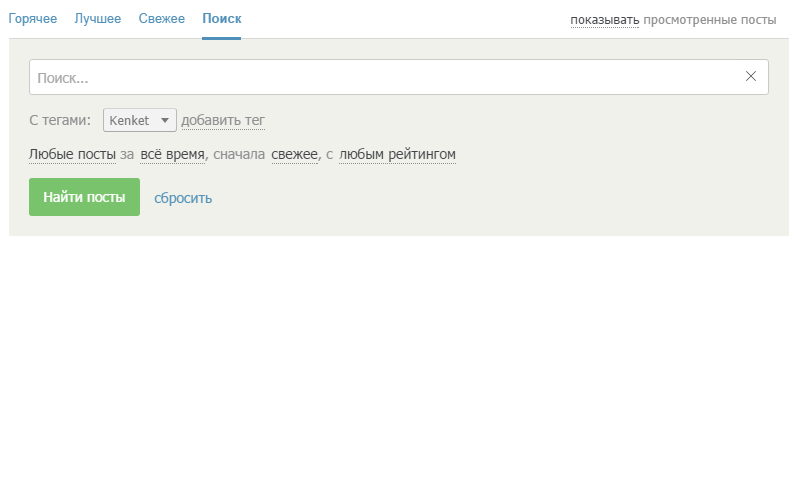Image resolution: width=809 pixels, height=482 pixels.
Task: Toggle "показывать" for viewed posts
Action: tap(604, 20)
